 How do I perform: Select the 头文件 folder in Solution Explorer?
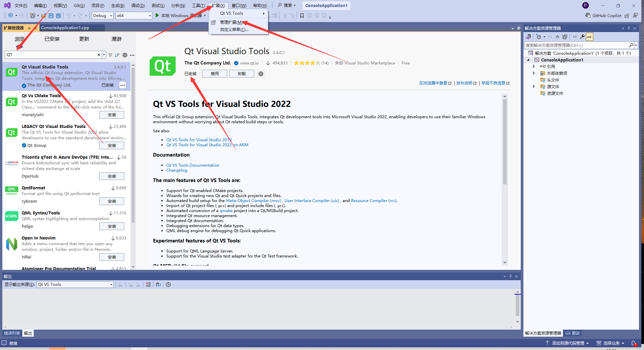click(x=553, y=80)
